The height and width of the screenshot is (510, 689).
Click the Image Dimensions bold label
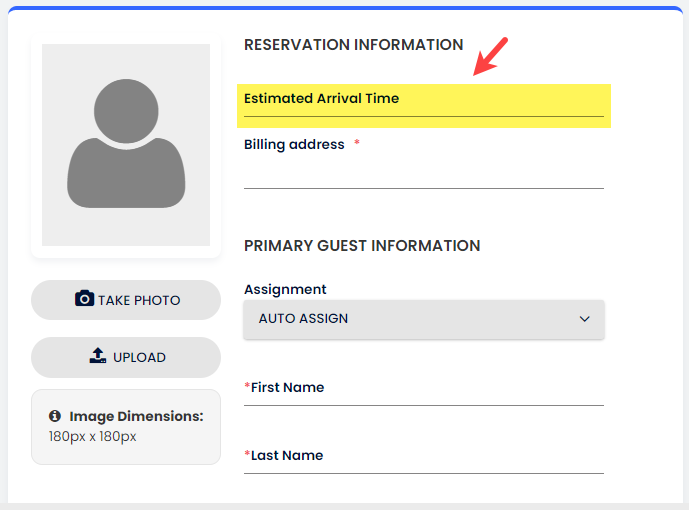click(136, 416)
